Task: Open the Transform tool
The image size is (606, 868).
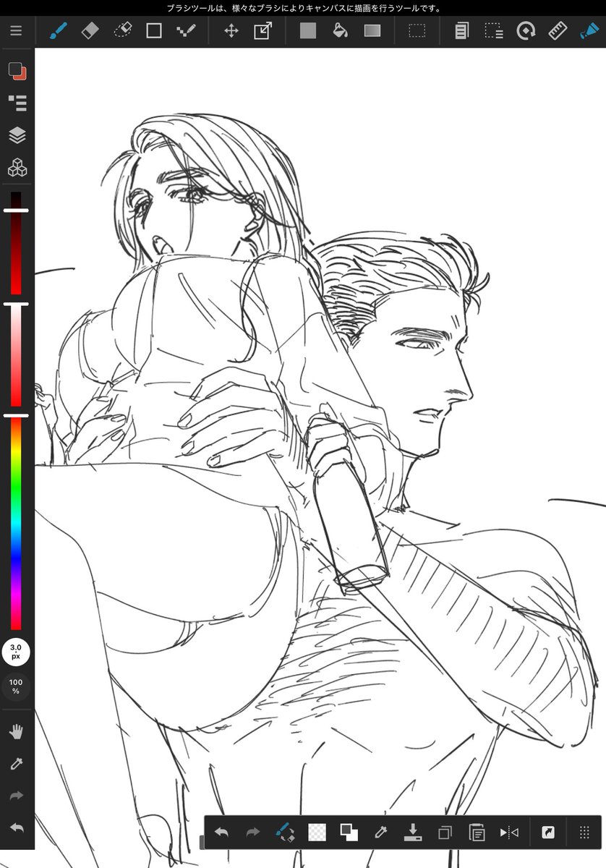Action: tap(263, 31)
